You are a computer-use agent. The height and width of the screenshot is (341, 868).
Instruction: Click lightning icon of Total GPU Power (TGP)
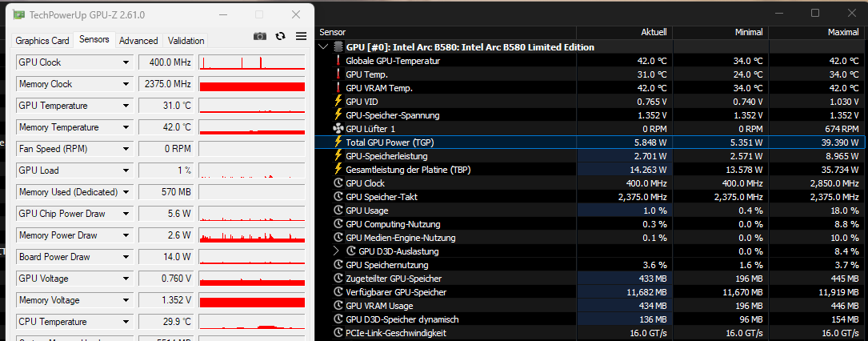[x=338, y=142]
